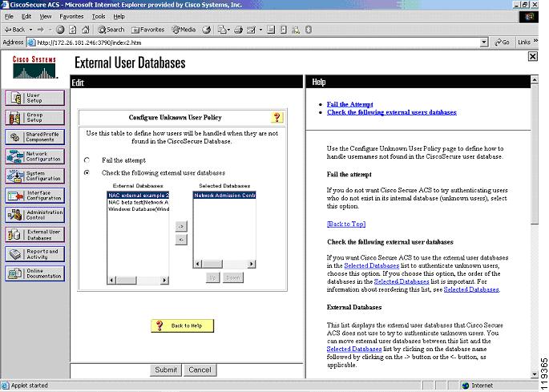
Task: Click the Selected Databases horizontal scrollbar thumb
Action: tap(212, 264)
